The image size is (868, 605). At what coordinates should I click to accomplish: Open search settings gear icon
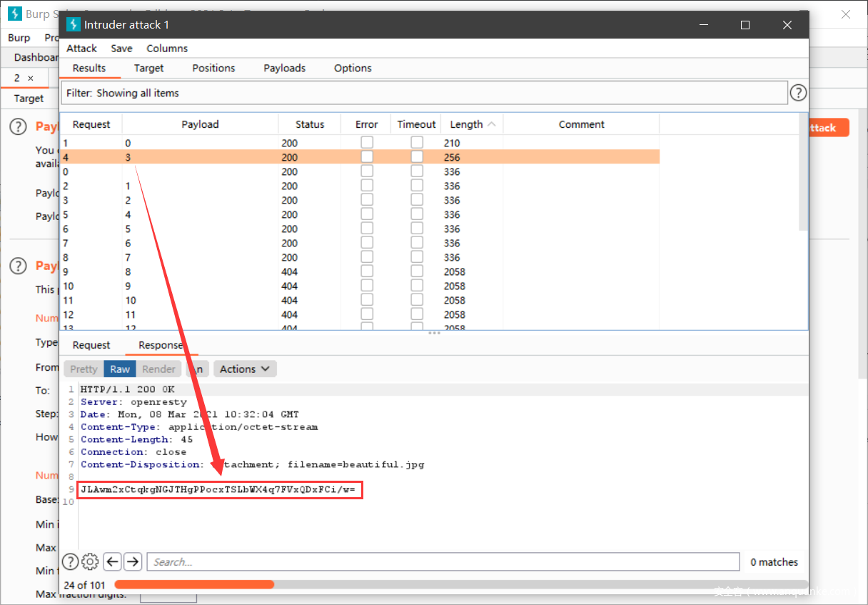[x=90, y=561]
